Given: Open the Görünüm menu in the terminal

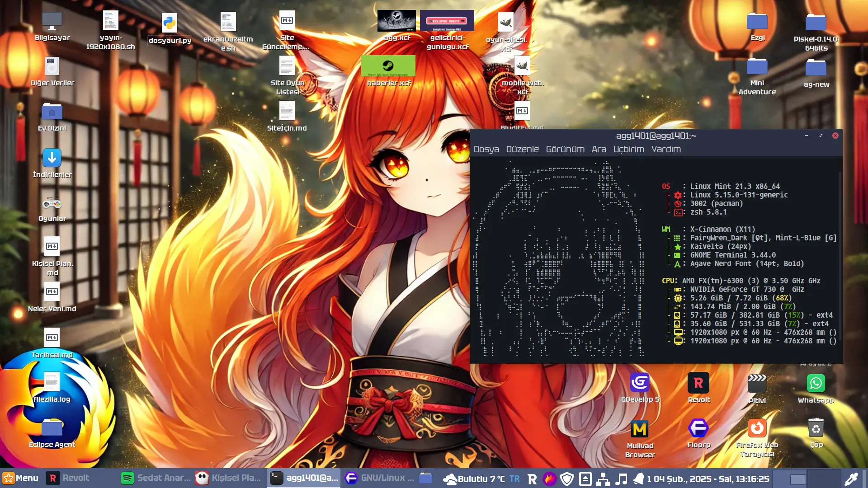Looking at the screenshot, I should [x=565, y=149].
